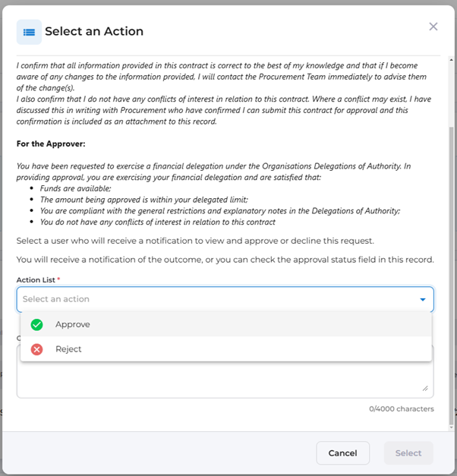Image resolution: width=457 pixels, height=476 pixels.
Task: Click the green checkmark Approve icon
Action: pyautogui.click(x=36, y=325)
